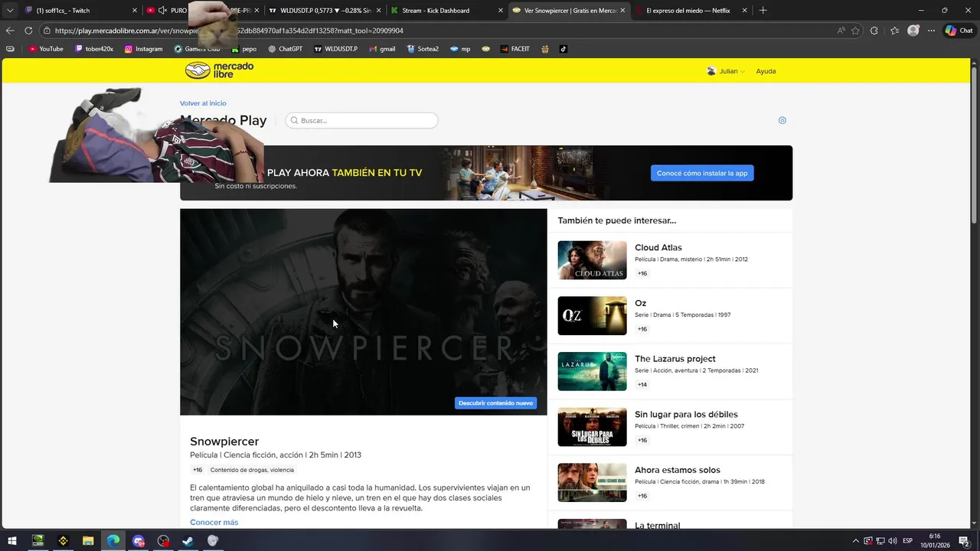Open NVIDIA app from the taskbar
This screenshot has width=980, height=551.
[38, 540]
